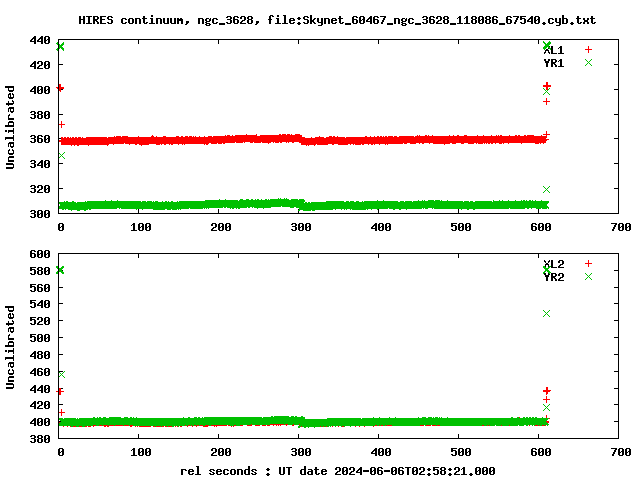640x480 pixels.
Task: Select the bottom plot's Uncalibrated axis label
Action: pos(10,347)
